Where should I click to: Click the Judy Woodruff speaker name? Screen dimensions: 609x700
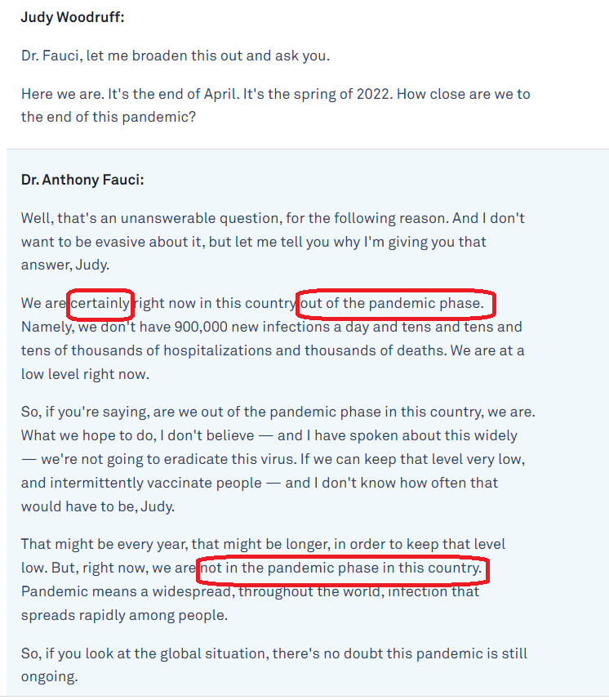tap(73, 17)
